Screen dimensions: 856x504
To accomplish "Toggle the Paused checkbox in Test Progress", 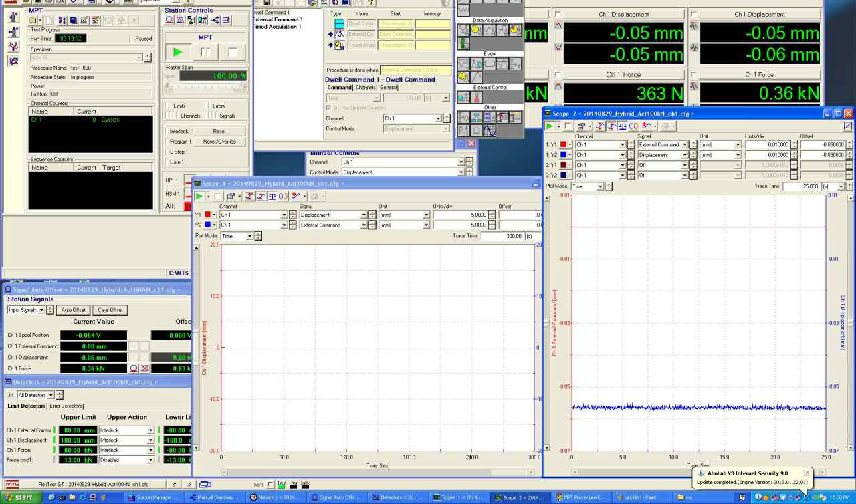I will (x=130, y=39).
